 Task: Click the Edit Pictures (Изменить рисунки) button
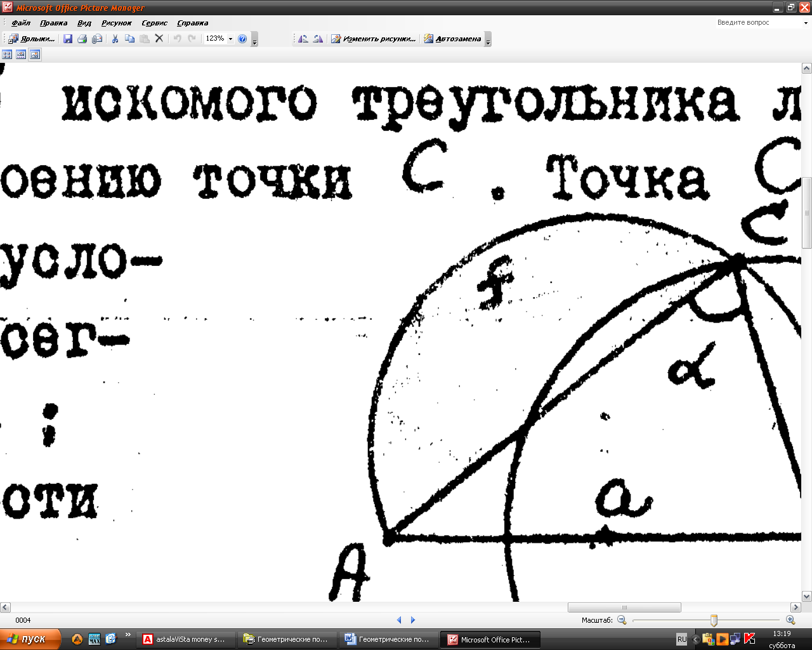click(x=374, y=39)
